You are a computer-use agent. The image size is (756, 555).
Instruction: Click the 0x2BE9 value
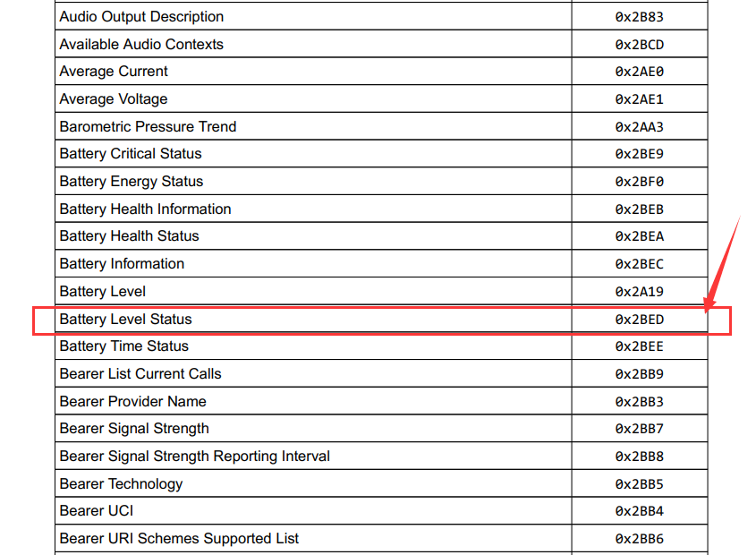click(x=640, y=154)
